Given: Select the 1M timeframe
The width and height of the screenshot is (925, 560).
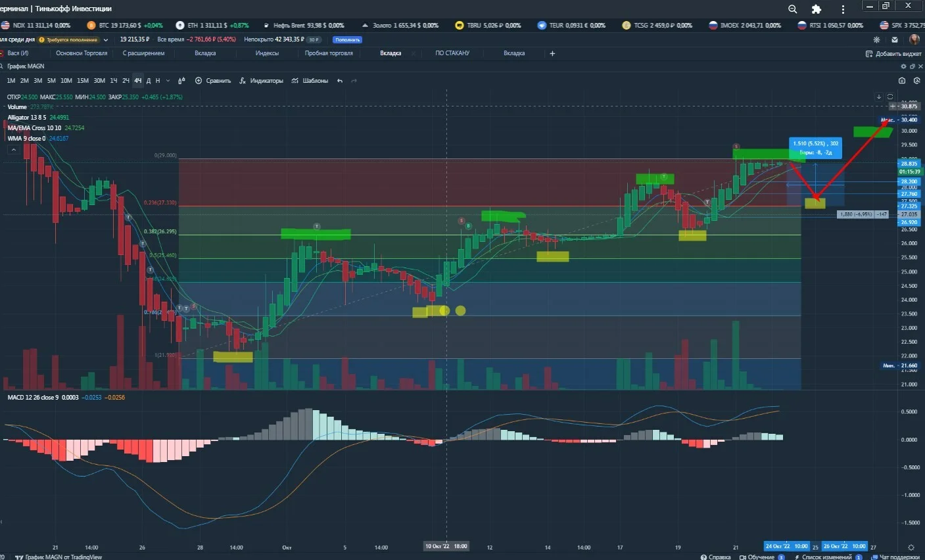Looking at the screenshot, I should [x=11, y=81].
